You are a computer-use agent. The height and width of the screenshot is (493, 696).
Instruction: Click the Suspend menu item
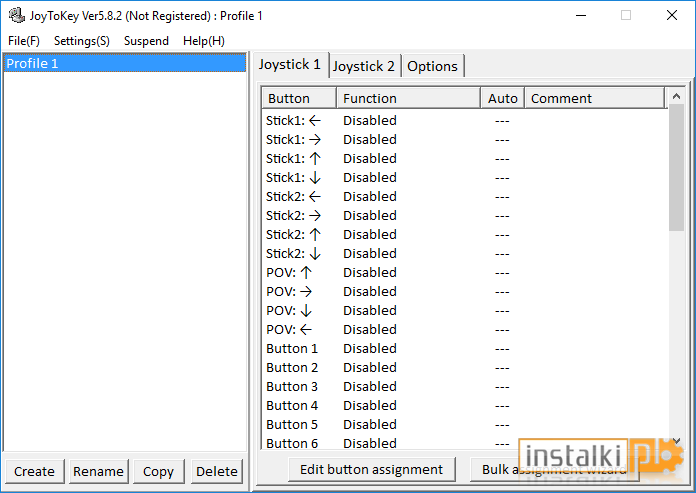[x=146, y=41]
